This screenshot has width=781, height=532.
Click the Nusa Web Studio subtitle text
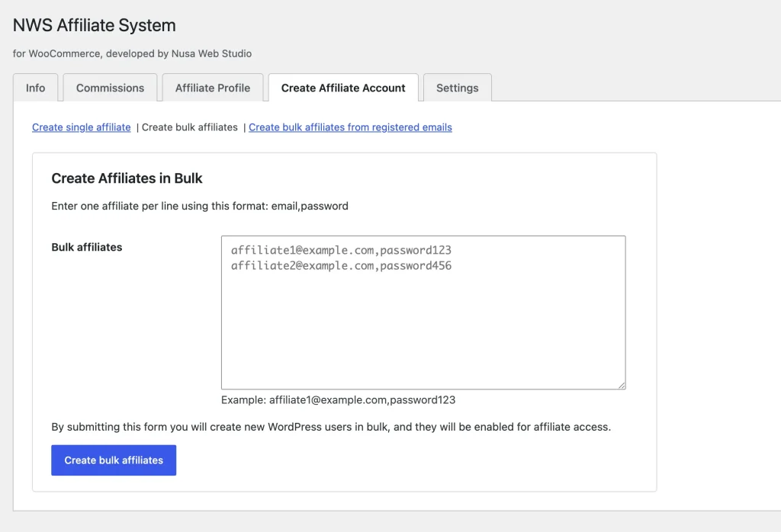[133, 54]
